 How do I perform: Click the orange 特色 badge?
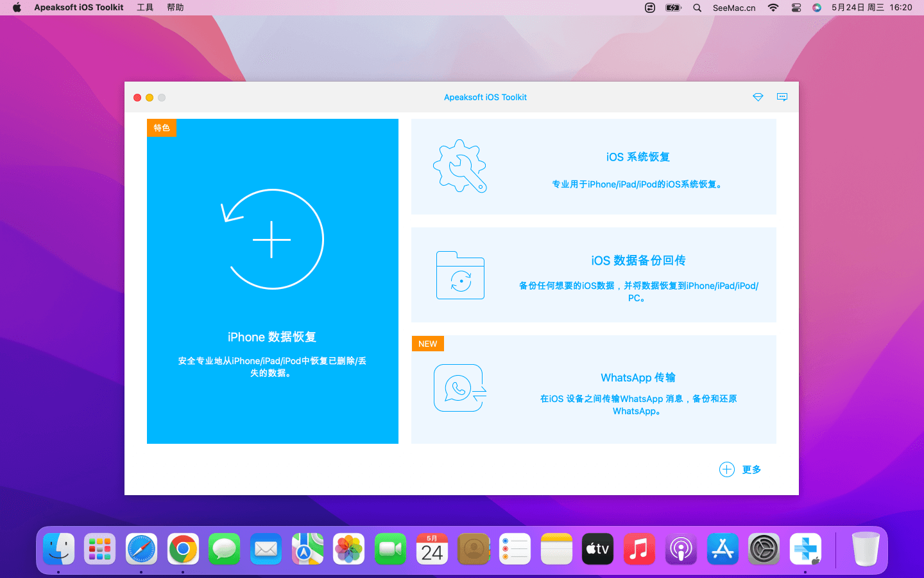click(162, 128)
